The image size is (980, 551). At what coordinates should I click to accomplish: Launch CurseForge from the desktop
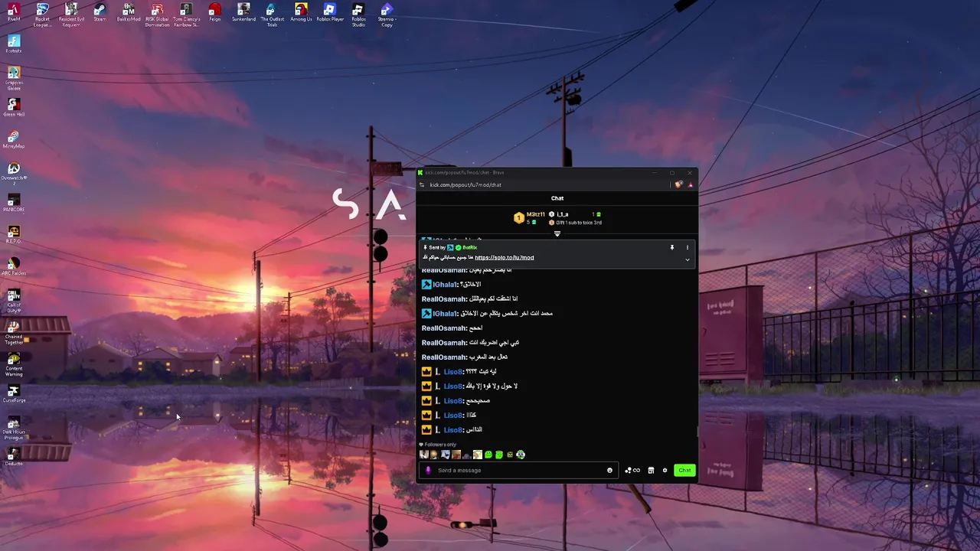click(x=14, y=394)
